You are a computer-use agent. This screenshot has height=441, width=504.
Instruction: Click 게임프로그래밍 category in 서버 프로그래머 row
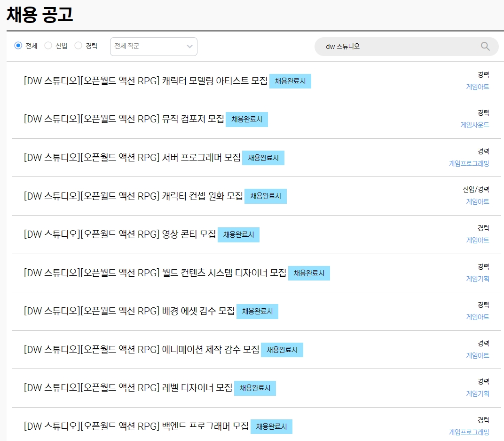pyautogui.click(x=469, y=164)
